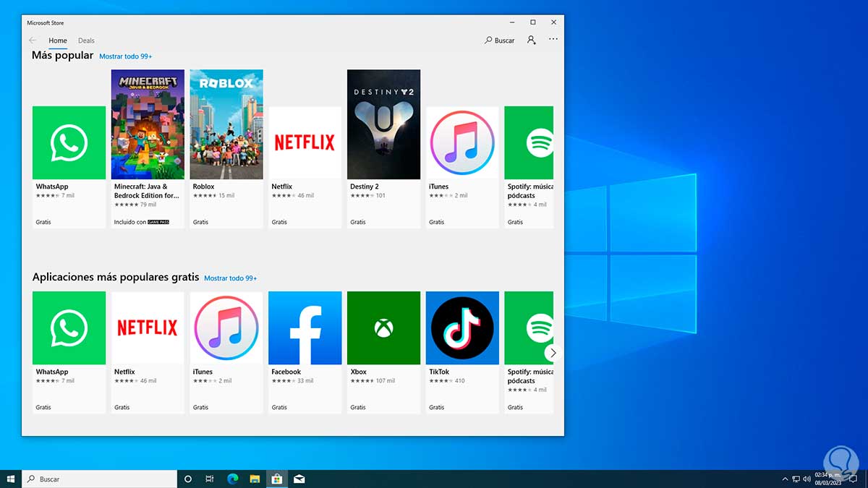The width and height of the screenshot is (868, 488).
Task: Open Spotify tile in free apps row
Action: [x=529, y=352]
